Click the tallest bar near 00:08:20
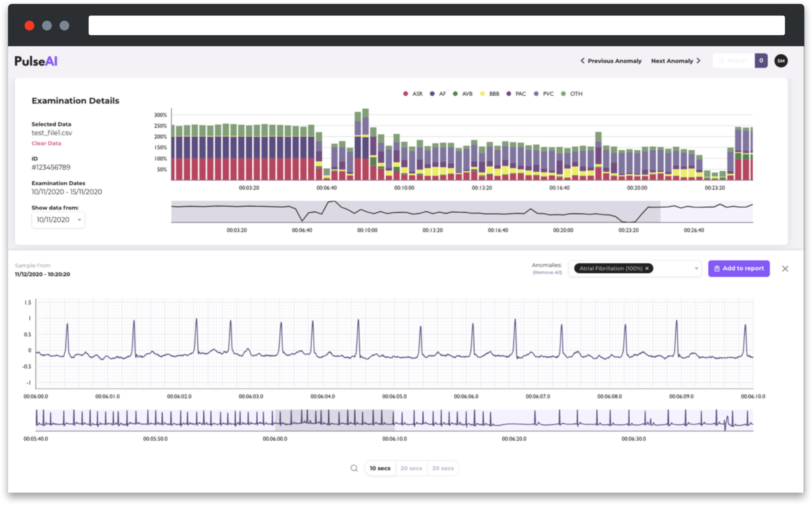Screen dimensions: 812x505 pos(366,144)
